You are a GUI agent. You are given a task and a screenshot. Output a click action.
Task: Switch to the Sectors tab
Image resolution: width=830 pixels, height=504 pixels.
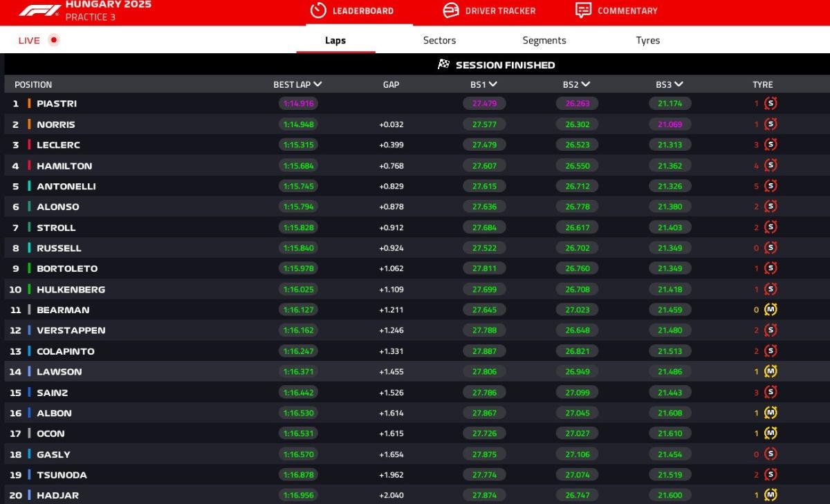click(x=439, y=40)
